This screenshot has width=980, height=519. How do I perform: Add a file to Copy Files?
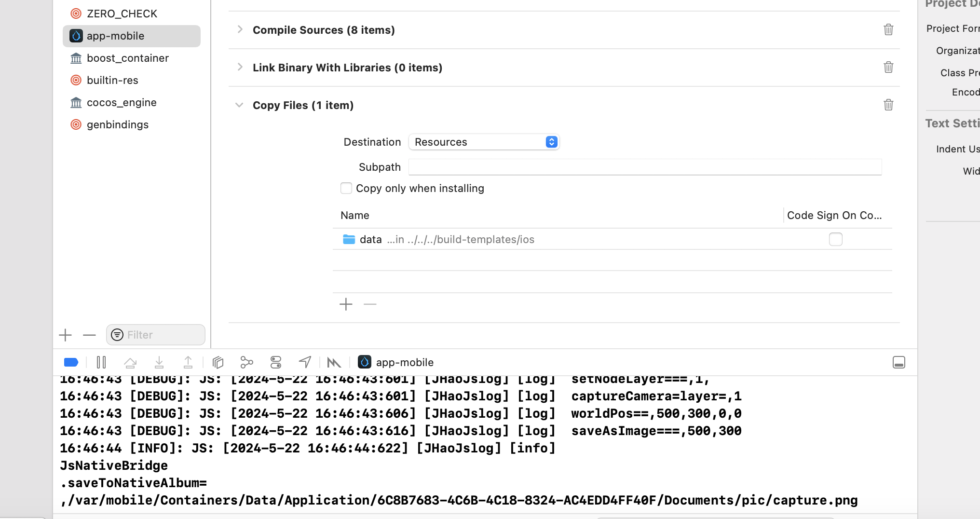click(x=346, y=304)
